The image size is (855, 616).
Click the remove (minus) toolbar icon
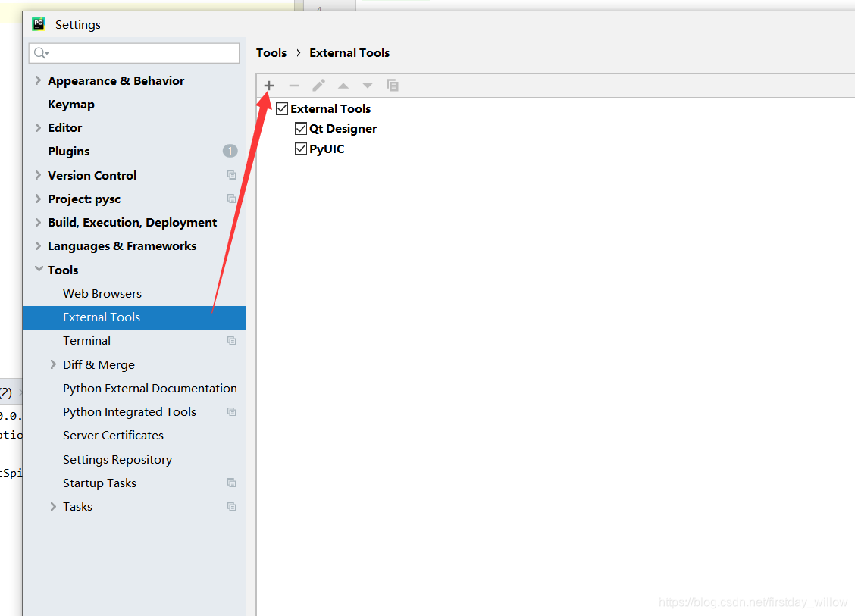pos(294,86)
